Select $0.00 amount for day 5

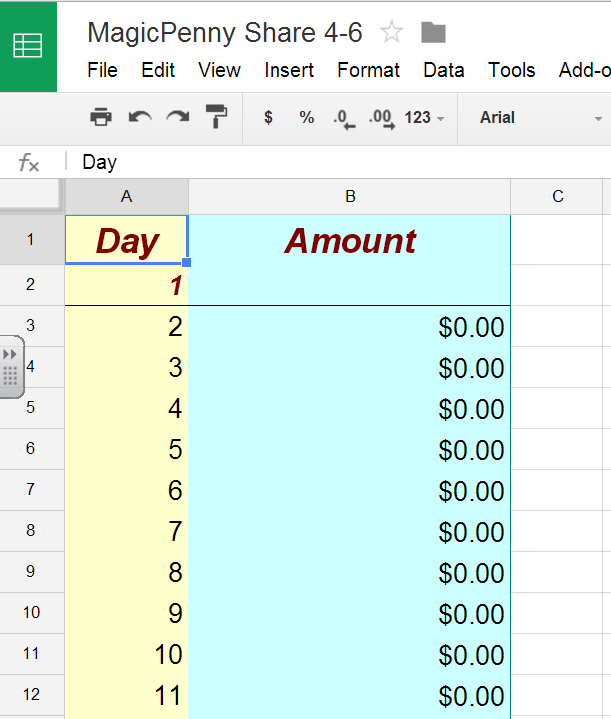[x=350, y=449]
